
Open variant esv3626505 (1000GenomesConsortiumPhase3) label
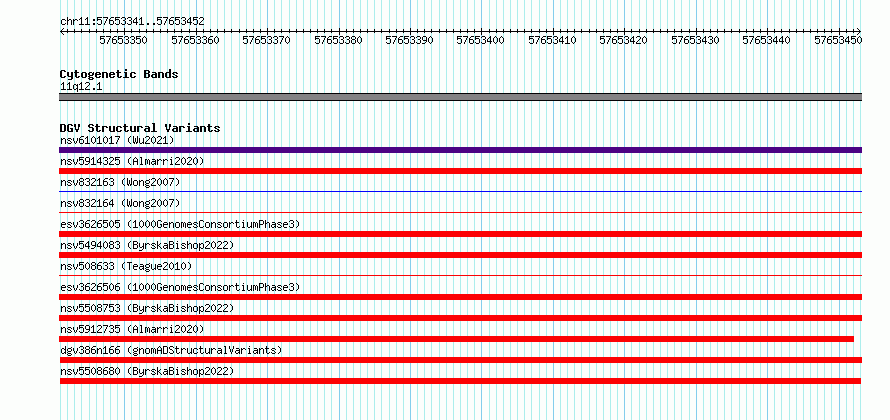[x=180, y=224]
